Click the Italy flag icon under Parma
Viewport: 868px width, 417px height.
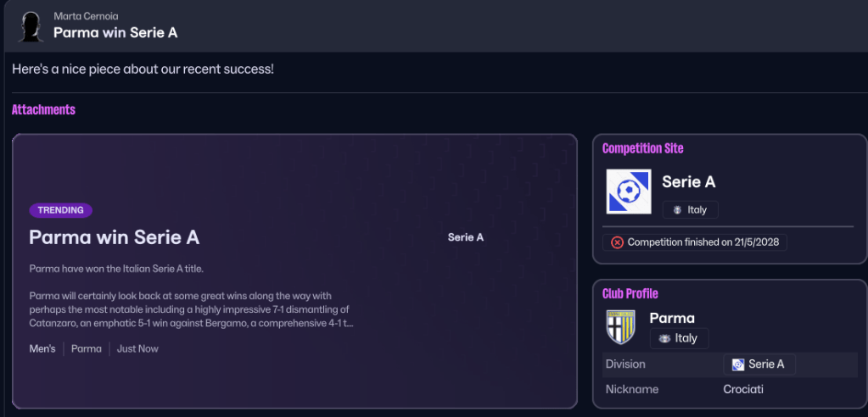coord(664,338)
